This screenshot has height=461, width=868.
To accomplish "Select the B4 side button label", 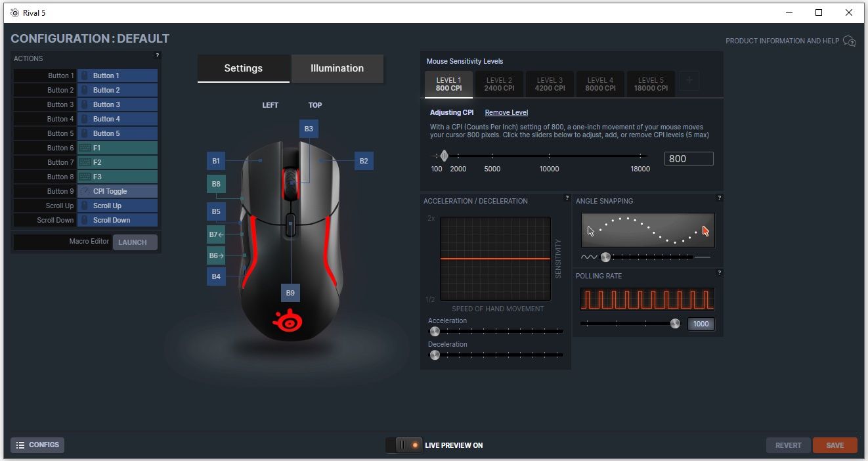I will [x=216, y=276].
